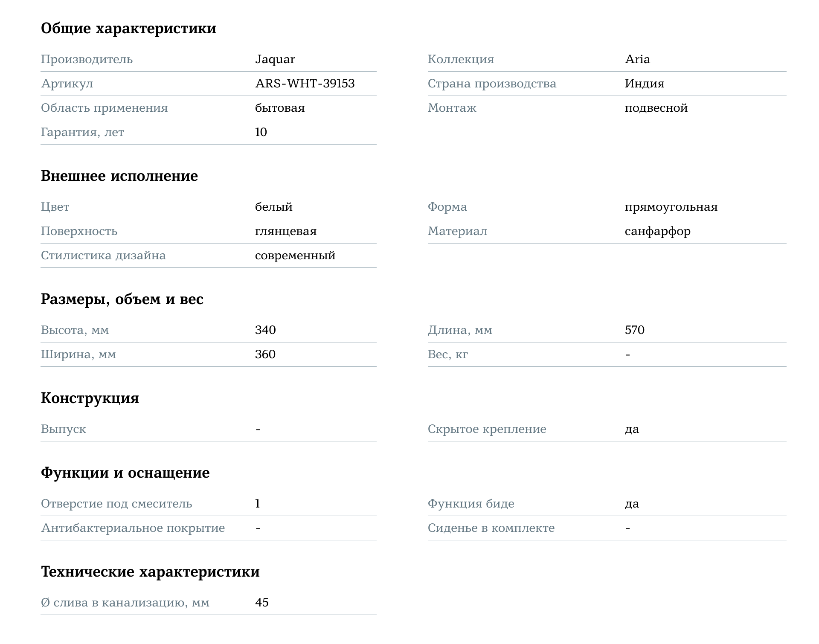The height and width of the screenshot is (644, 819).
Task: Click the height value 340
Action: (x=265, y=330)
